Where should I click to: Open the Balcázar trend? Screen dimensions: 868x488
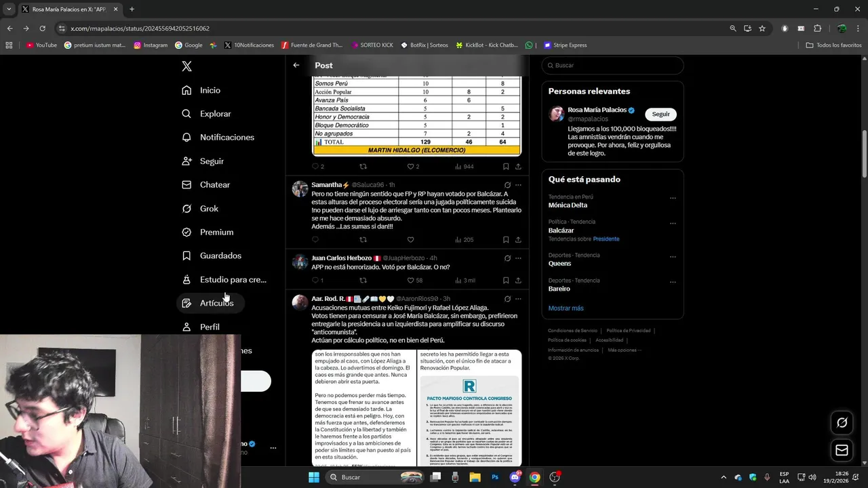pos(561,230)
